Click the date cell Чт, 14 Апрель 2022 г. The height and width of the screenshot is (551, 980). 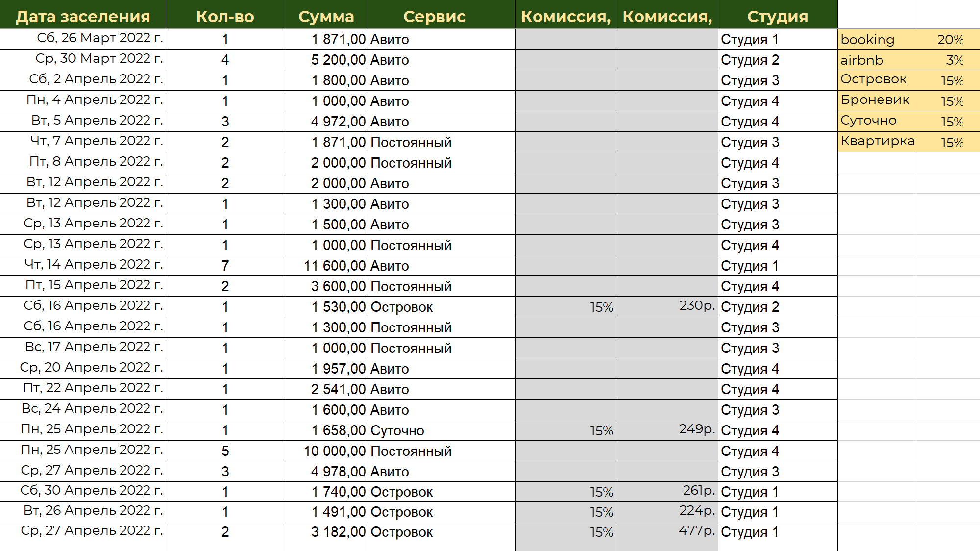[83, 266]
